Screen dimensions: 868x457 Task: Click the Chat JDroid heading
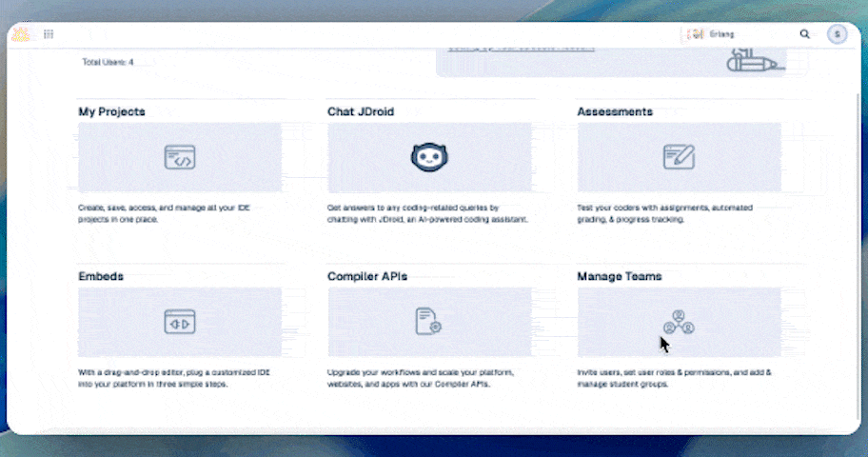tap(361, 111)
